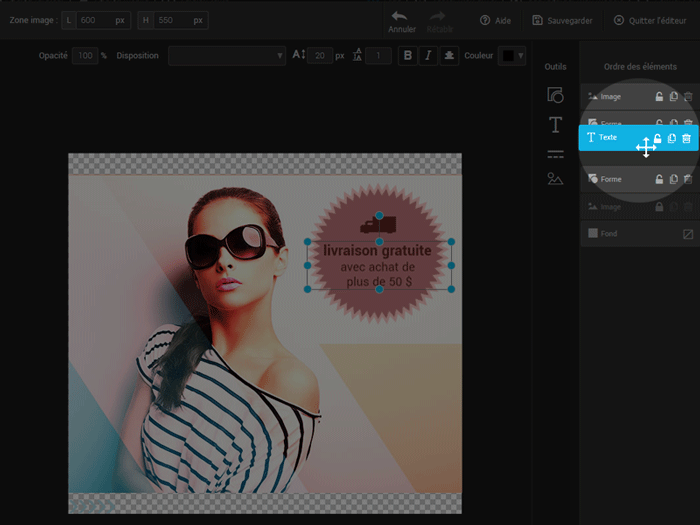Click the Annuler undo button
Image resolution: width=700 pixels, height=525 pixels.
coord(402,21)
